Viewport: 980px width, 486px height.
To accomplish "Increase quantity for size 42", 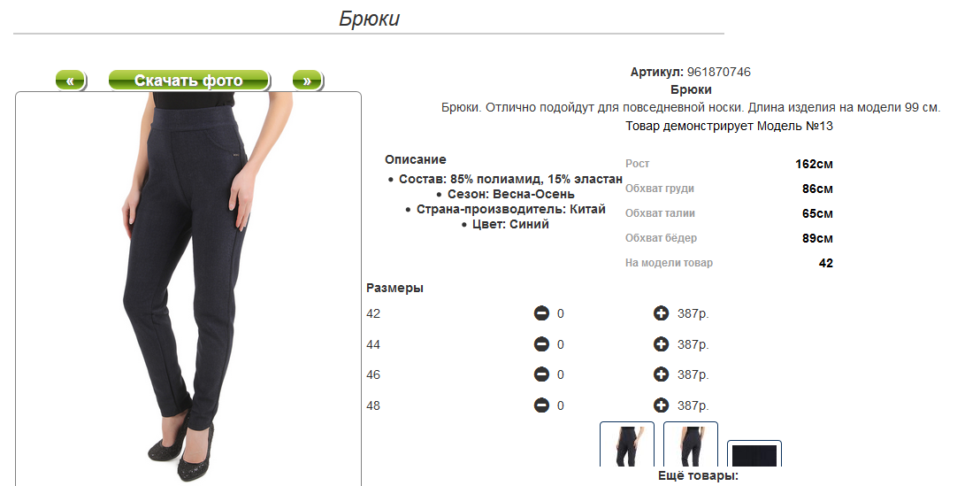I will (661, 312).
